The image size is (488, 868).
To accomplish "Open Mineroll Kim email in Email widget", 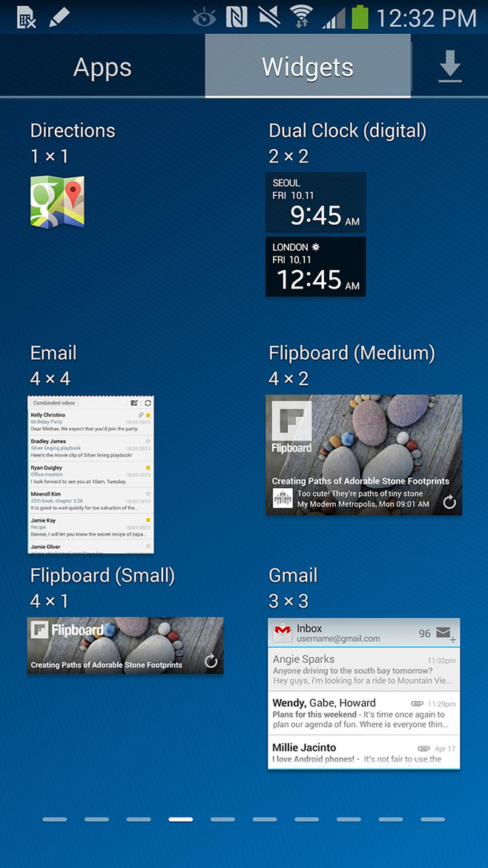I will tap(90, 501).
